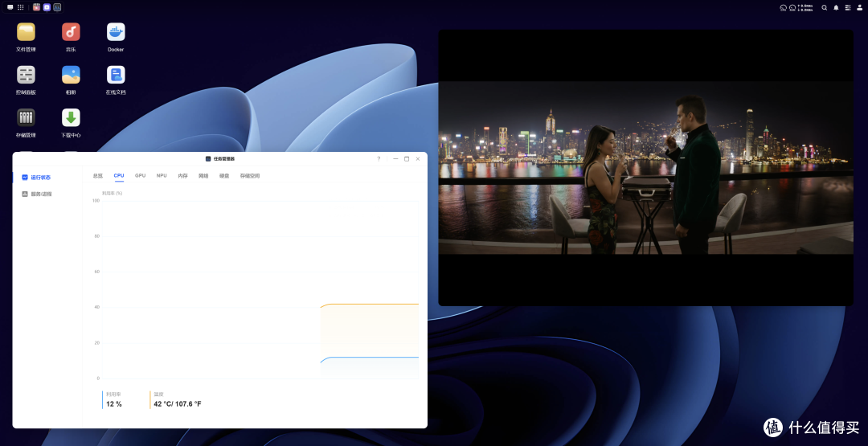Switch to the 硬盘 disk tab
The image size is (868, 446).
tap(224, 176)
